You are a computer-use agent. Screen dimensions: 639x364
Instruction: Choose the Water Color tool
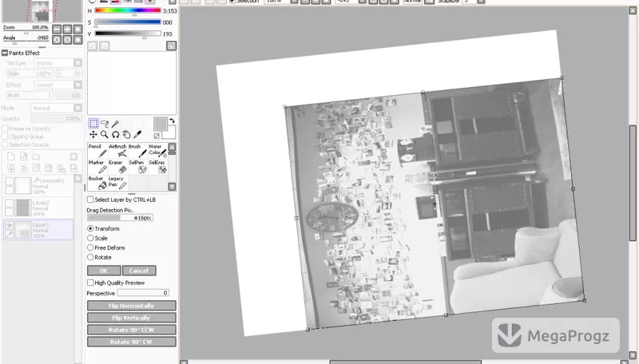pos(157,151)
